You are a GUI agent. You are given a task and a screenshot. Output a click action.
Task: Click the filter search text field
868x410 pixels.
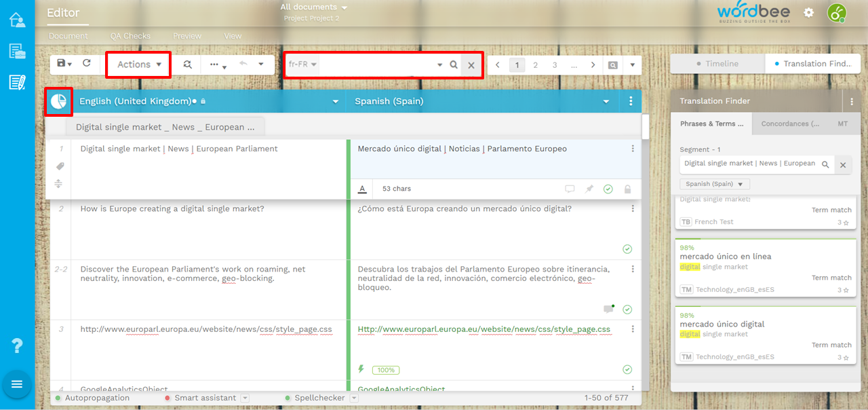pos(376,64)
